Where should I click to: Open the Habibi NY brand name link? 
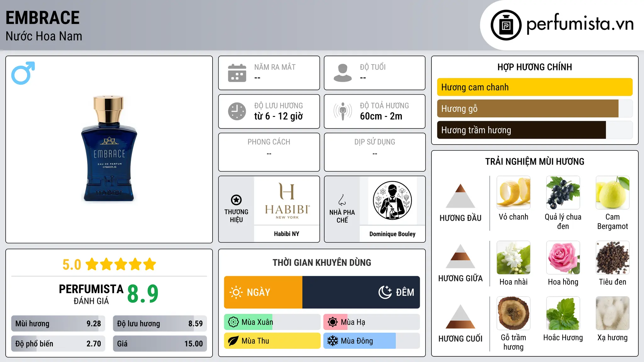[286, 234]
